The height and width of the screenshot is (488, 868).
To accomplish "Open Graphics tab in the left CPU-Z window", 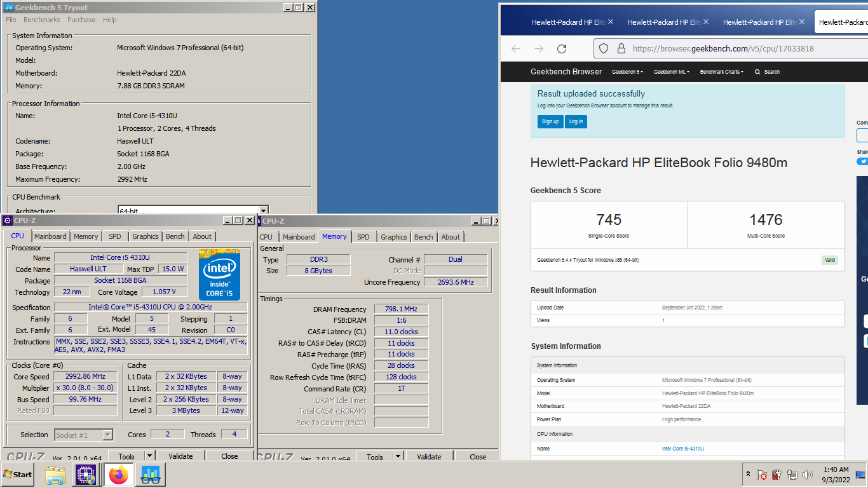I will [x=146, y=236].
